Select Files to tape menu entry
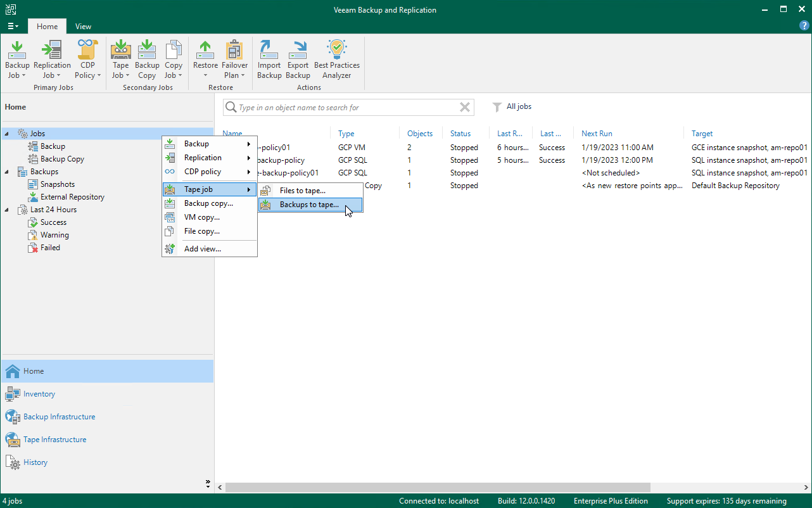Image resolution: width=812 pixels, height=508 pixels. tap(303, 191)
